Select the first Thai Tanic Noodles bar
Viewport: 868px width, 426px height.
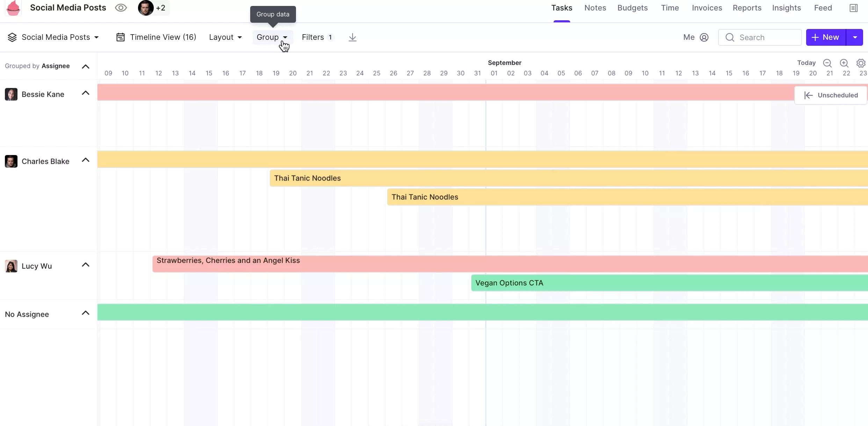[x=569, y=178]
